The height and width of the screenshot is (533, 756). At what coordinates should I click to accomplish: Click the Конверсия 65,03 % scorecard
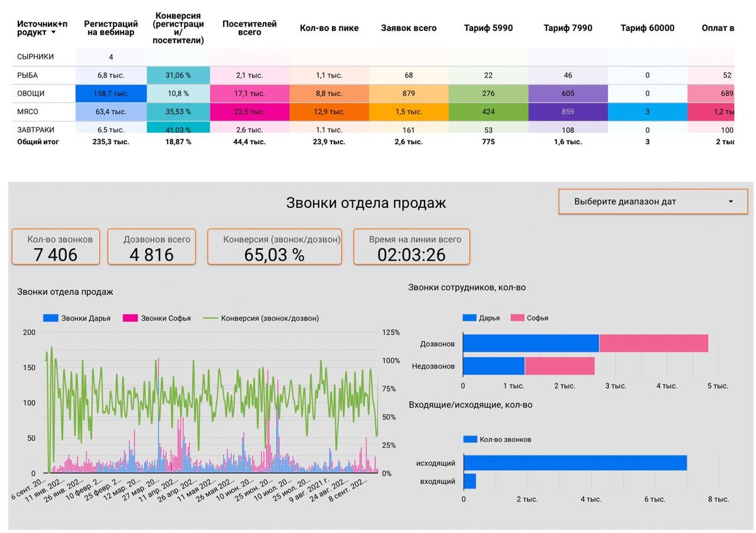point(275,247)
